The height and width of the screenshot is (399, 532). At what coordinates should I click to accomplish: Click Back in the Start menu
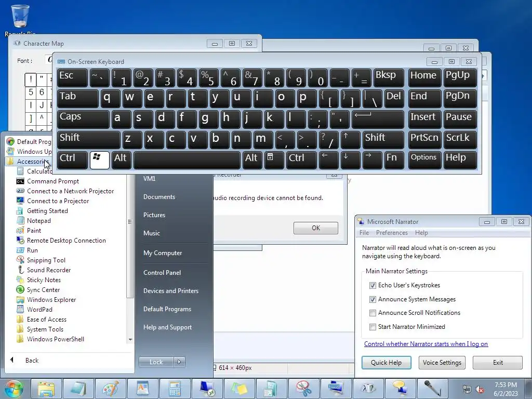point(32,361)
